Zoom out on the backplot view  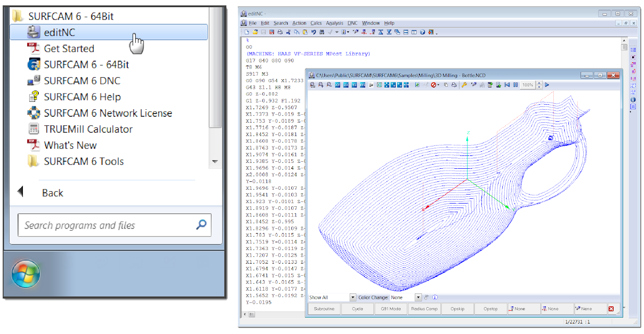(x=329, y=85)
